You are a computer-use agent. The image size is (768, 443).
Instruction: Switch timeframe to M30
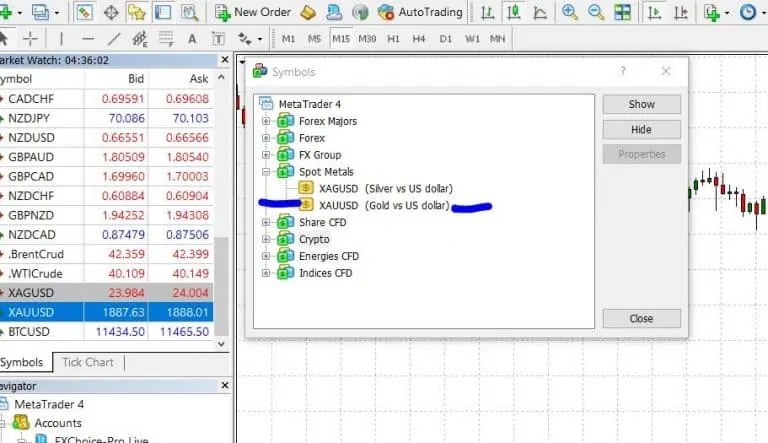click(x=367, y=38)
